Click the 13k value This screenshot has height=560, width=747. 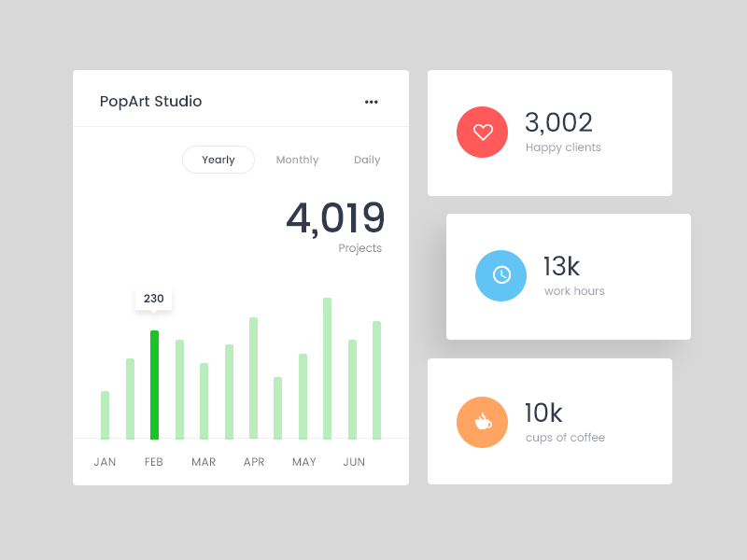561,266
